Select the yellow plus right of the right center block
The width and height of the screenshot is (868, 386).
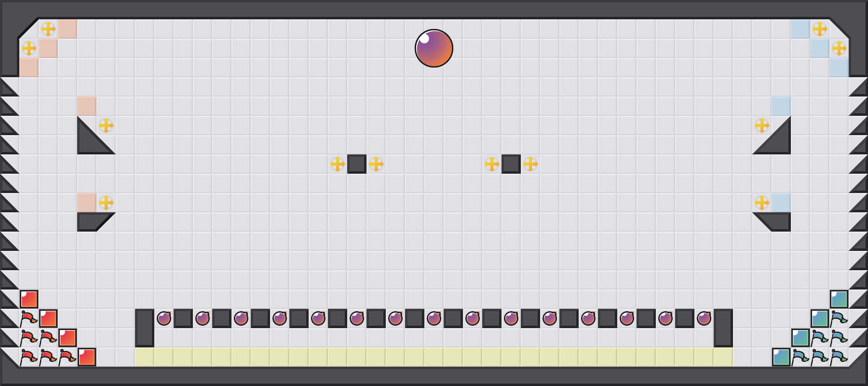[530, 164]
